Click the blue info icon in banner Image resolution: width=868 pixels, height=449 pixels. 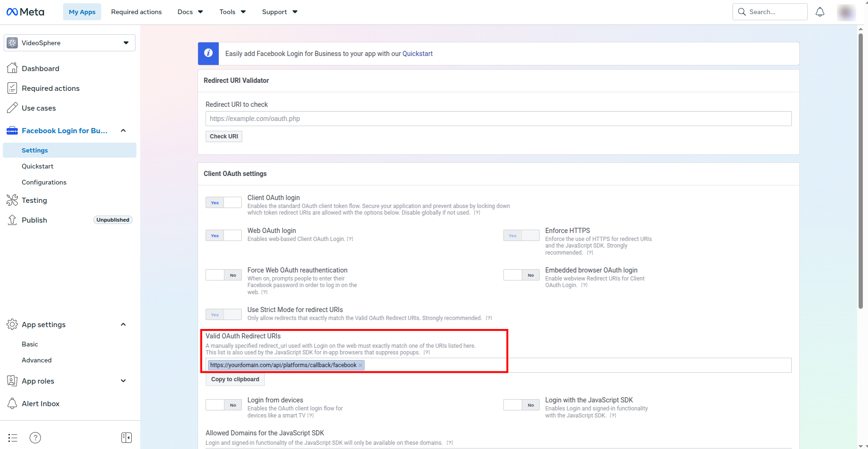click(x=208, y=53)
